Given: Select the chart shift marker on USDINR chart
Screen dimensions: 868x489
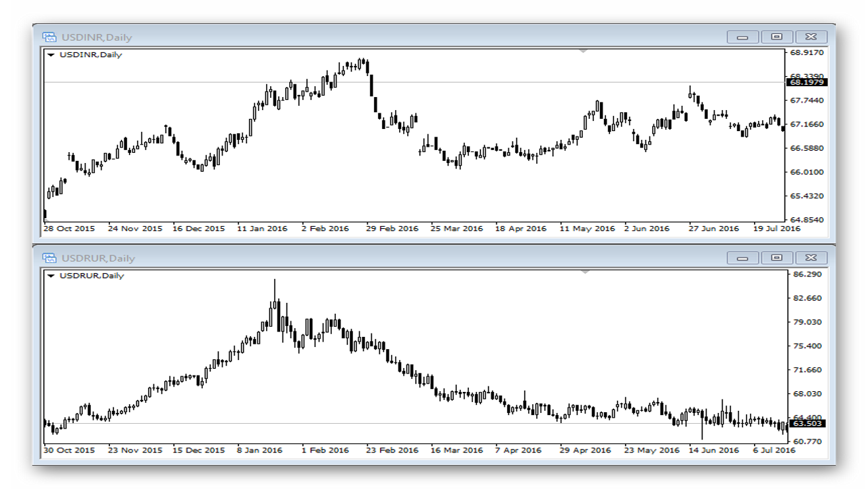Looking at the screenshot, I should coord(584,50).
